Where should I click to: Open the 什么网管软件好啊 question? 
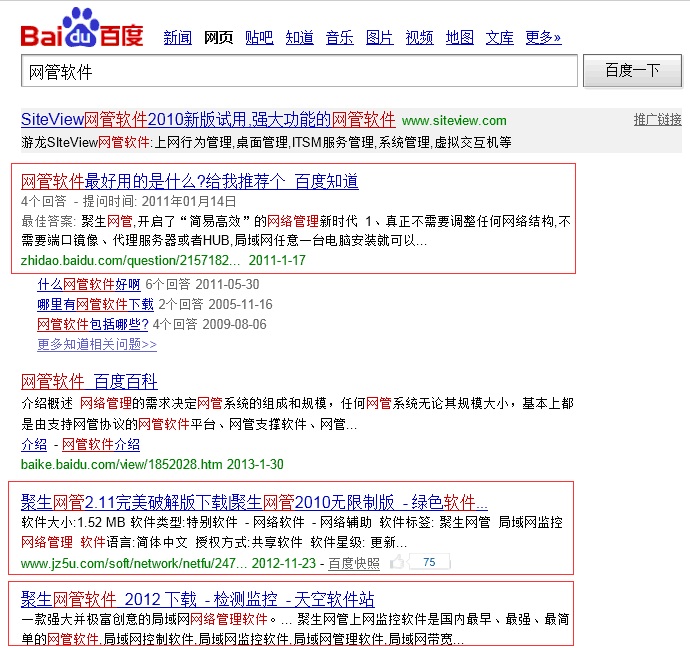click(89, 285)
